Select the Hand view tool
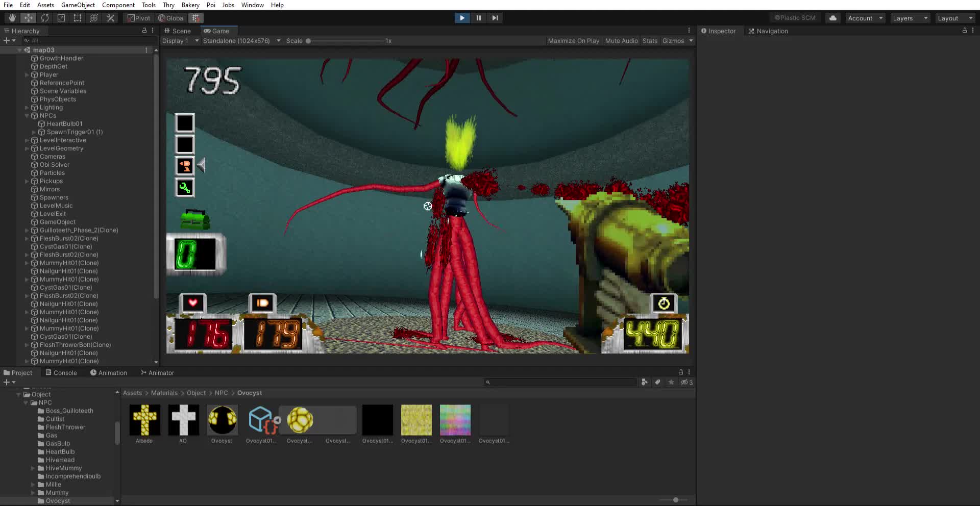Viewport: 980px width, 506px height. point(12,18)
